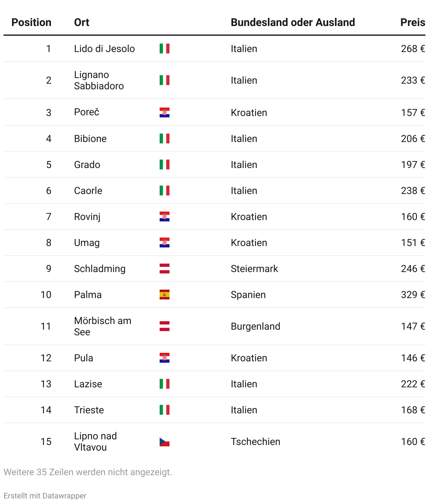This screenshot has width=429, height=504.
Task: Click the Czech flag beside Lipno nad Vltavou
Action: (164, 441)
